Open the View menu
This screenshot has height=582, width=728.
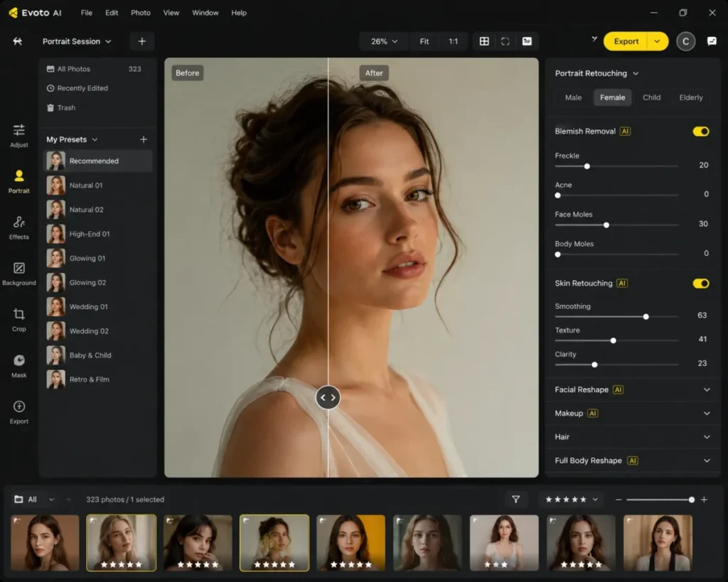click(x=171, y=13)
